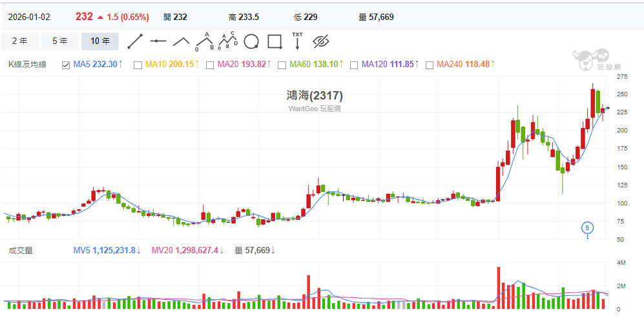
Task: Click the tallest red volume bar
Action: coord(499,288)
